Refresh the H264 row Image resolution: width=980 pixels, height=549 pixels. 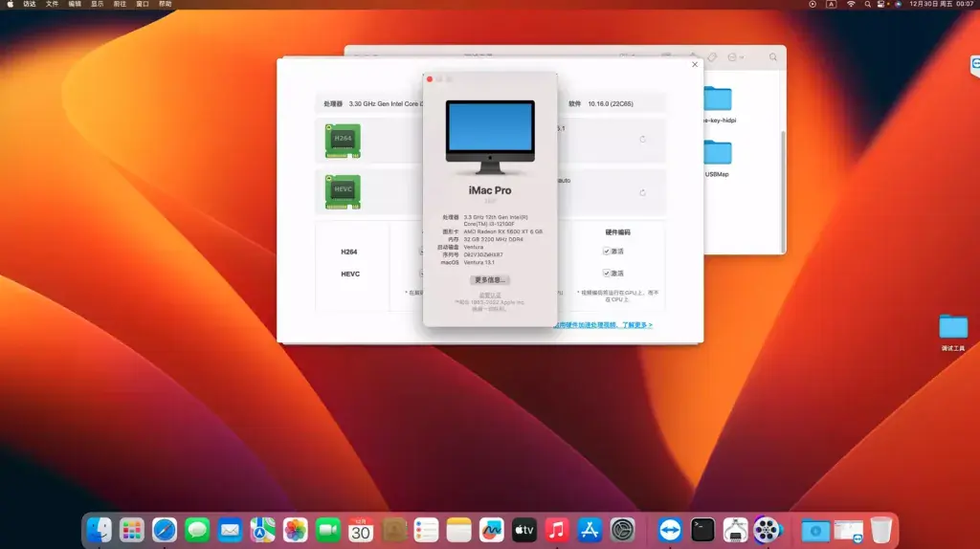click(x=642, y=140)
